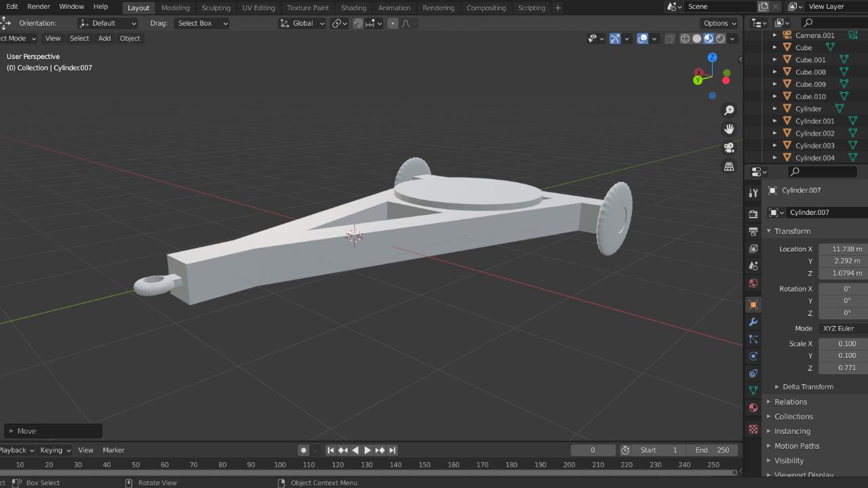Open the Global transform orientation dropdown
This screenshot has width=868, height=488.
[x=302, y=23]
